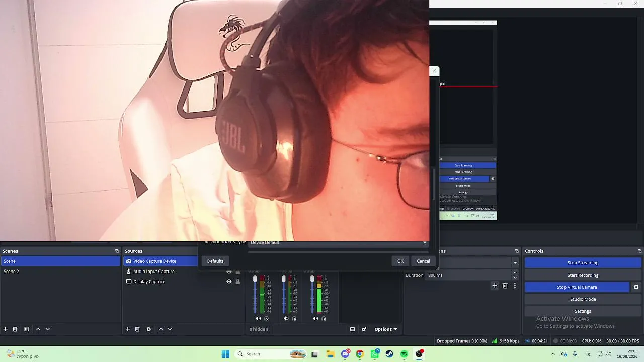Show hidden tray icons chevron
Image resolution: width=644 pixels, height=362 pixels.
(x=554, y=354)
